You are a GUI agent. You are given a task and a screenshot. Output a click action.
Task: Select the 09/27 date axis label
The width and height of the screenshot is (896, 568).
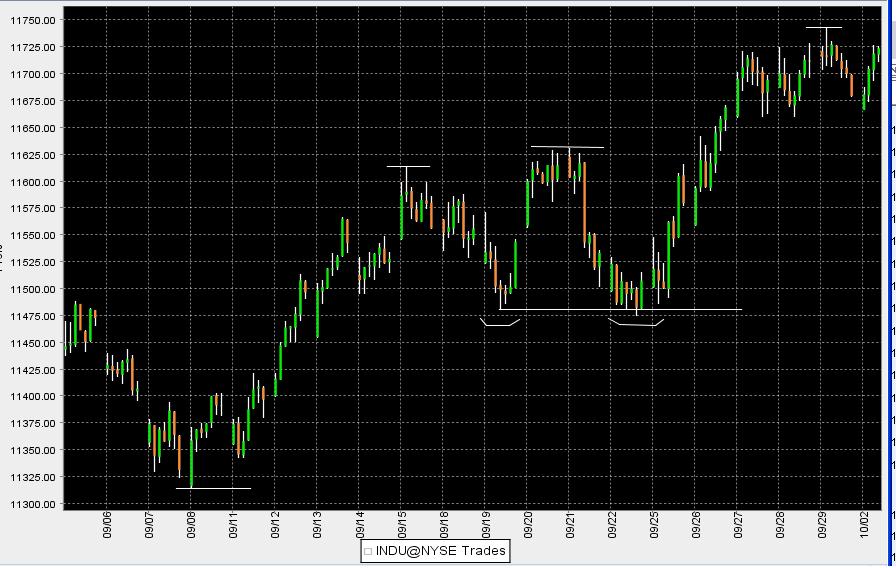tap(738, 526)
